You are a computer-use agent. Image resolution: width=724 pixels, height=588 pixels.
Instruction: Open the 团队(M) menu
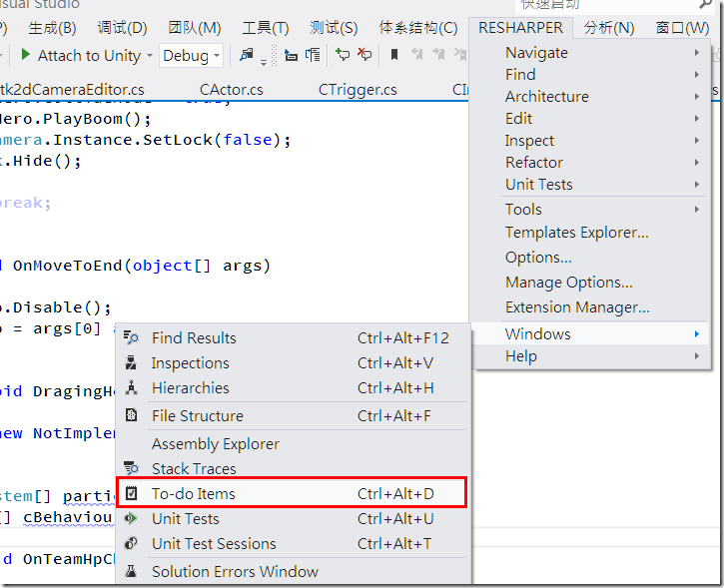[x=195, y=28]
